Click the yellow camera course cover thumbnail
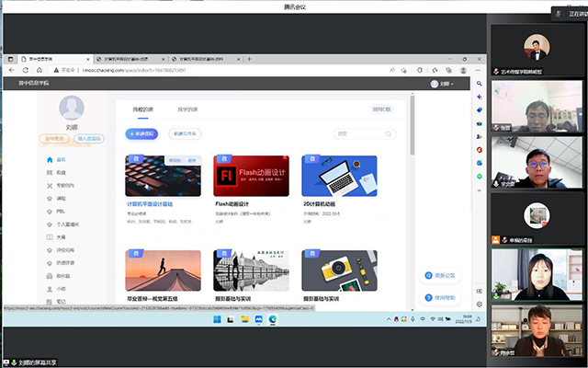This screenshot has width=588, height=368. [x=339, y=270]
